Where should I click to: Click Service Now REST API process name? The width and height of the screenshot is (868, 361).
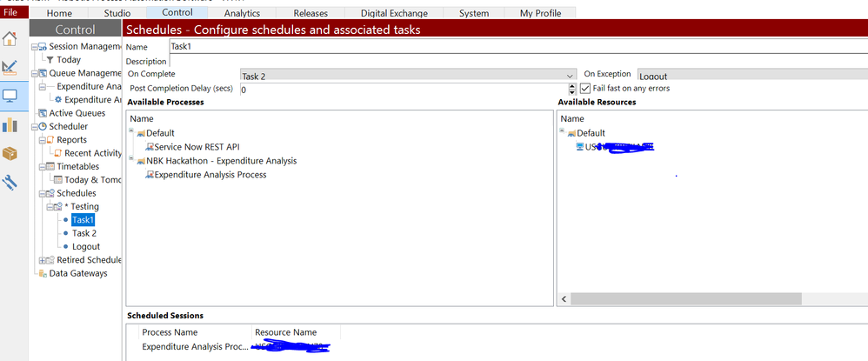point(197,147)
